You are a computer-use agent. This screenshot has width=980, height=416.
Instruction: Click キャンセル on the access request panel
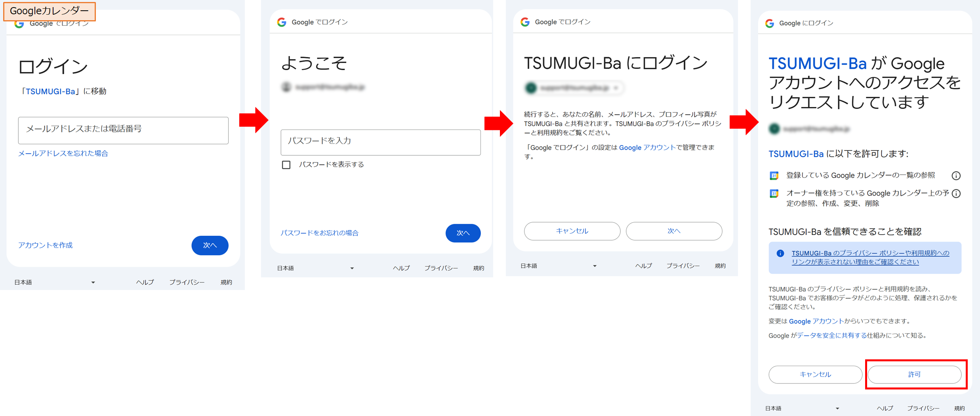click(x=815, y=374)
